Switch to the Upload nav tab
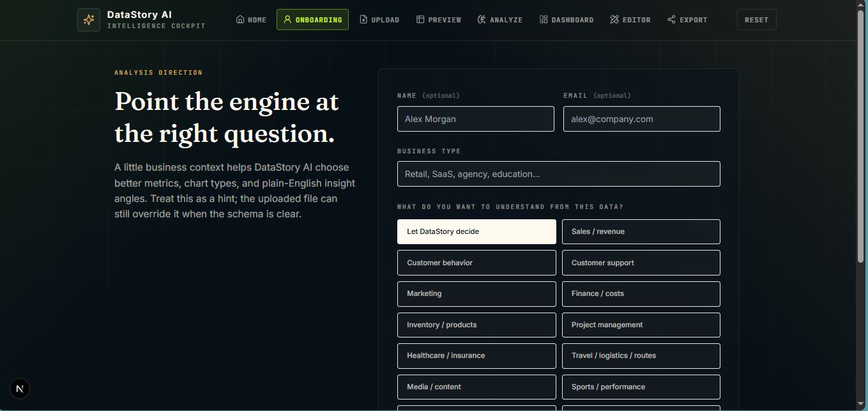The image size is (868, 411). [379, 20]
